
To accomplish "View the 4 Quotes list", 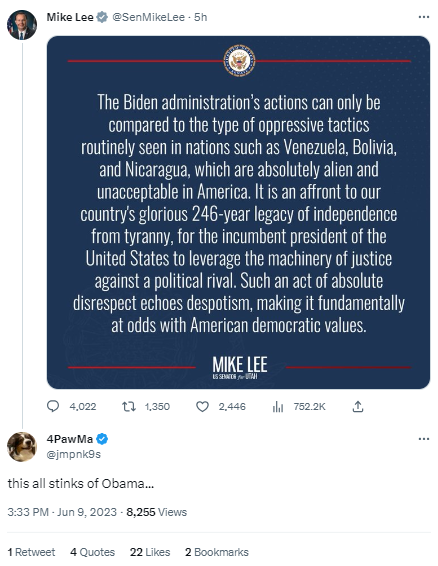I will (92, 552).
